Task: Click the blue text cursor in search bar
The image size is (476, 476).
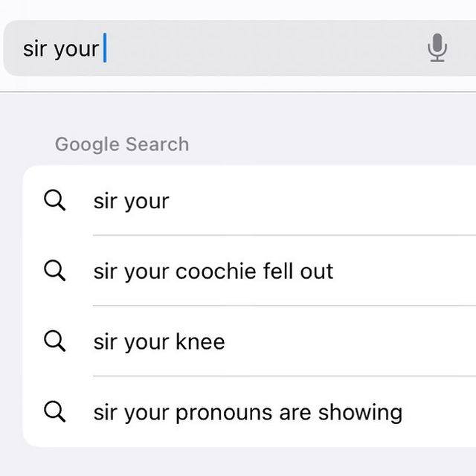Action: [x=105, y=48]
